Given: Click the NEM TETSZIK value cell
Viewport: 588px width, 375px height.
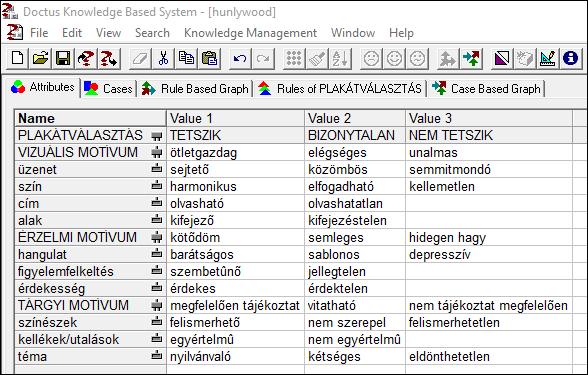Looking at the screenshot, I should [x=489, y=135].
